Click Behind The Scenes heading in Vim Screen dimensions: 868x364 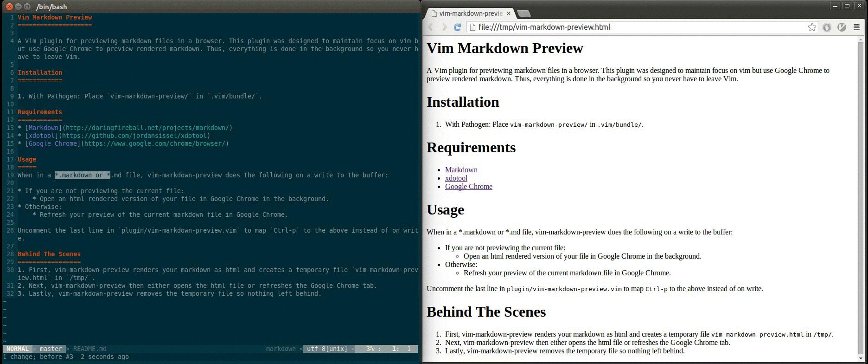49,254
